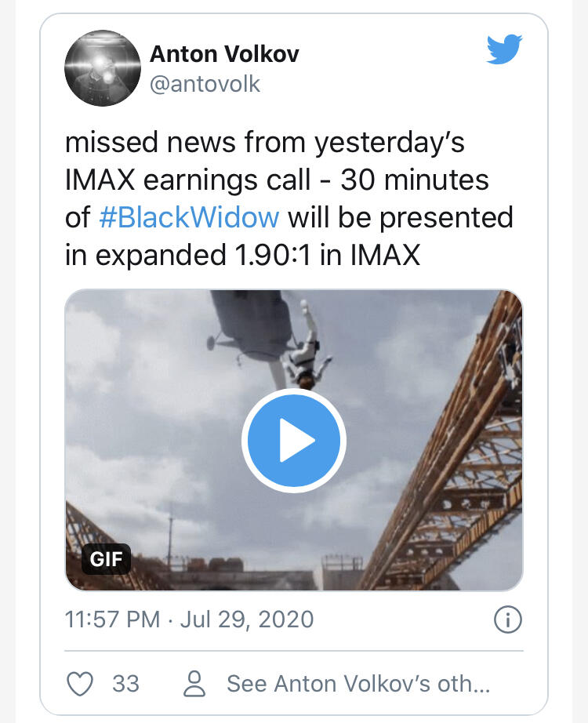Click the Anton Volkov display name
588x723 pixels.
point(224,54)
